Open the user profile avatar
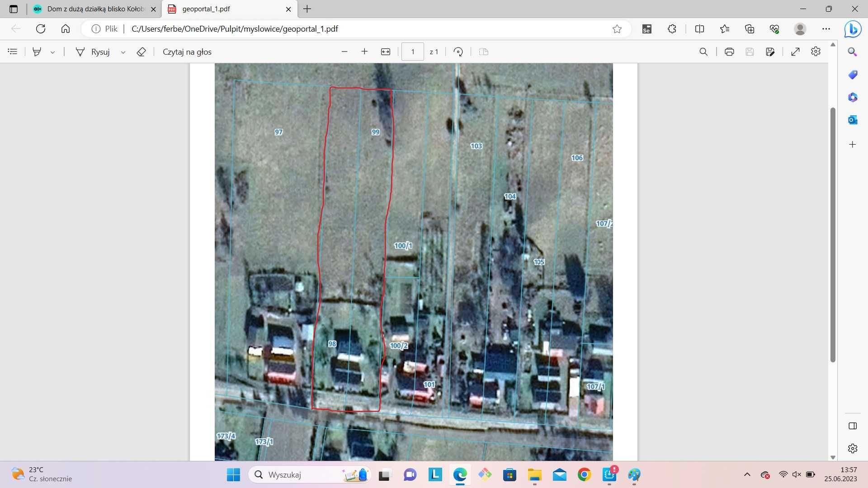868x488 pixels. click(800, 29)
